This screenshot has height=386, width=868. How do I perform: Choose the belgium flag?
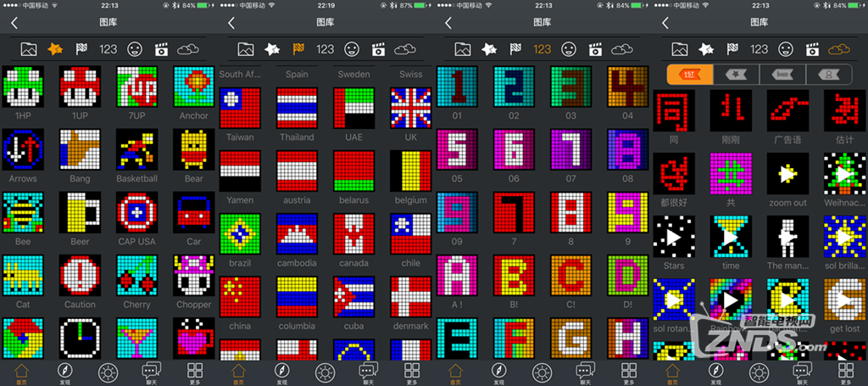pos(411,171)
